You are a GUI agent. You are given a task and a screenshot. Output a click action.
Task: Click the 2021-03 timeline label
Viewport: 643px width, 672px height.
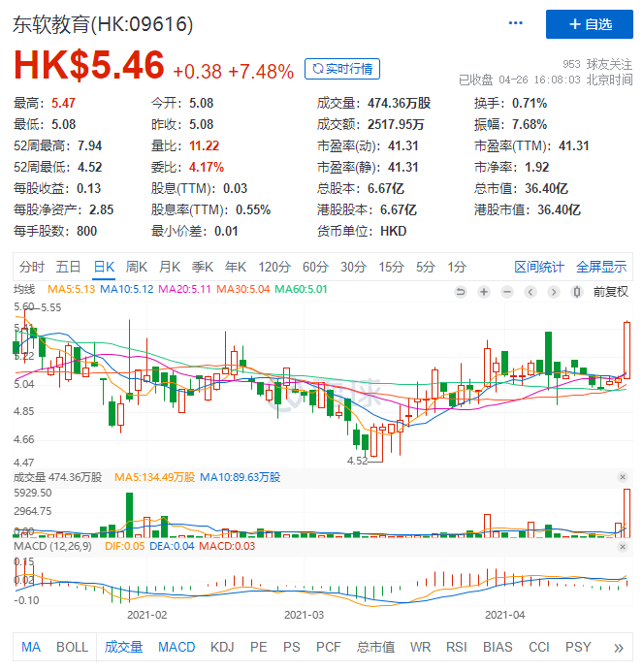point(304,615)
